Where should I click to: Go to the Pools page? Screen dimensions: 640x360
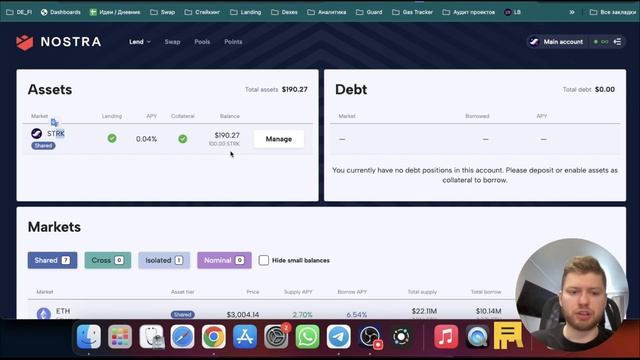click(202, 42)
